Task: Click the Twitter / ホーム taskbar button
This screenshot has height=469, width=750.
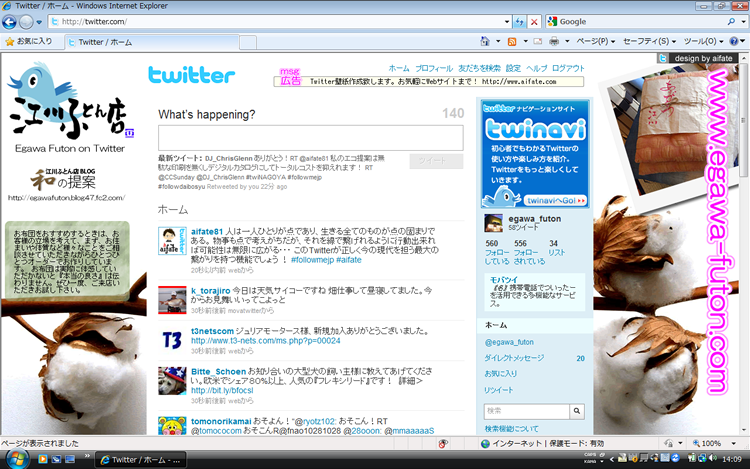Action: point(141,460)
